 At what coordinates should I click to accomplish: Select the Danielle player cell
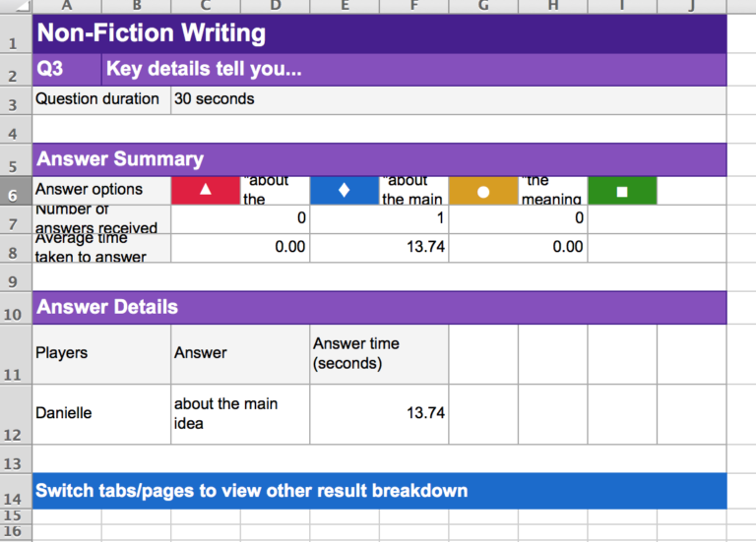101,414
